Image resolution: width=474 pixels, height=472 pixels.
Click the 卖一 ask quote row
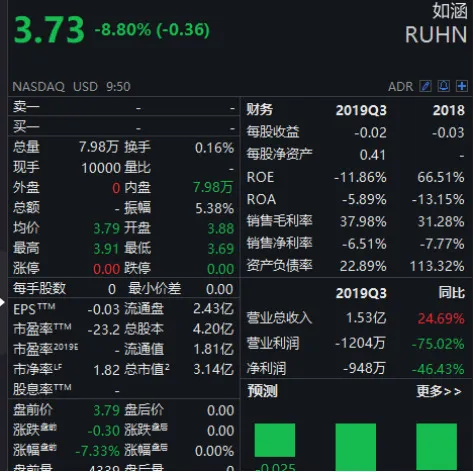(x=124, y=107)
